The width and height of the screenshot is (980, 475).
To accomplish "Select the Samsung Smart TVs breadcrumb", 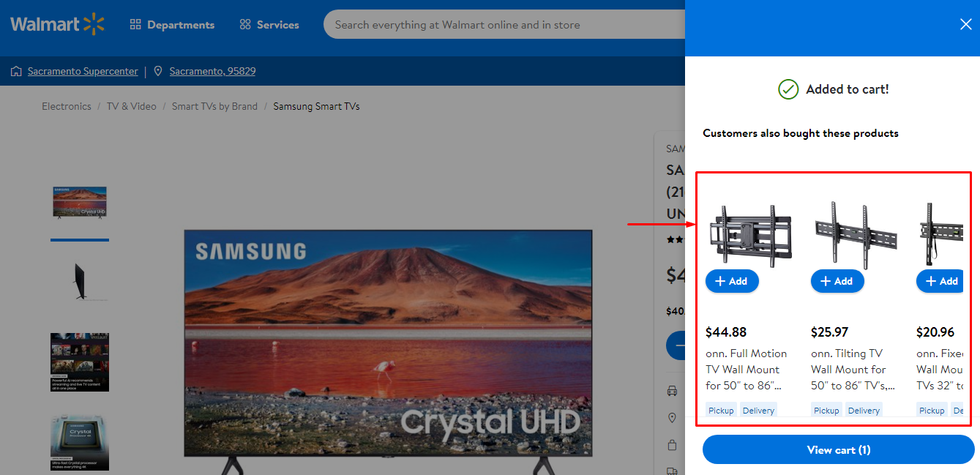I will point(316,106).
